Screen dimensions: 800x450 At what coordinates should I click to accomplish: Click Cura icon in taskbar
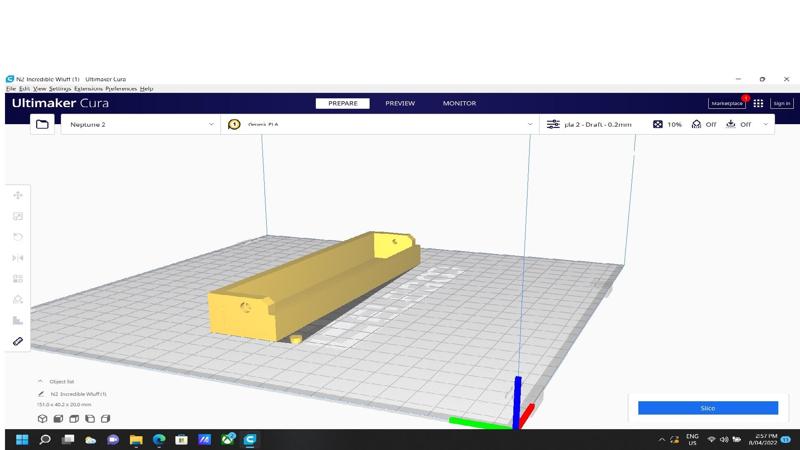point(250,439)
